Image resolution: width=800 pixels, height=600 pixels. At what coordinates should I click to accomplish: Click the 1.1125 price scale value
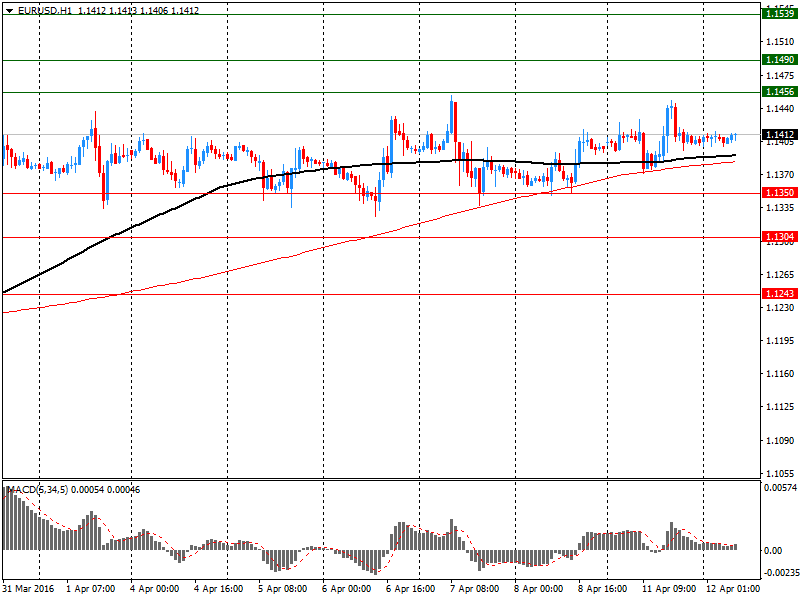[x=780, y=407]
